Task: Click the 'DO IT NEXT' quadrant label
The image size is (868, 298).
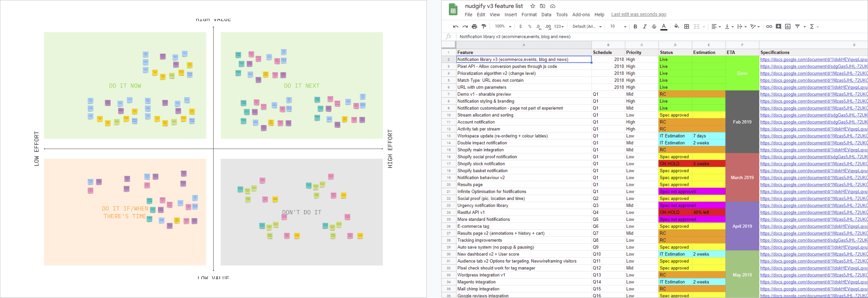Action: point(302,86)
